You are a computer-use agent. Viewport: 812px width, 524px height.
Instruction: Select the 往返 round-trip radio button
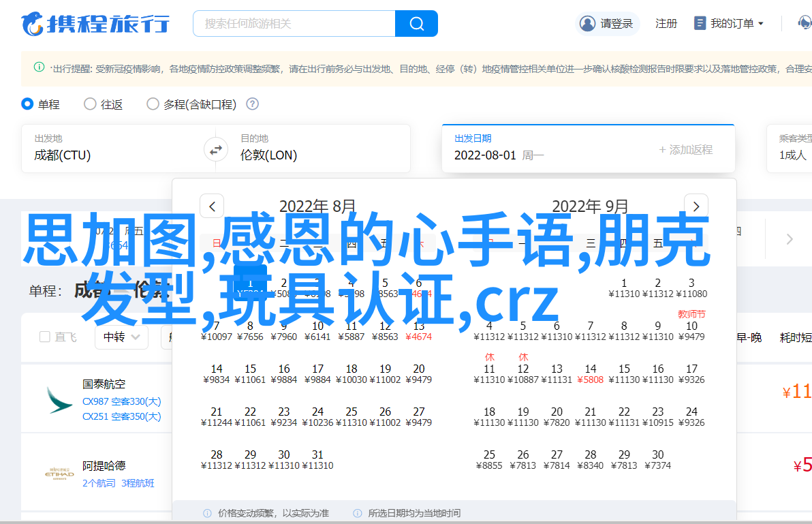click(x=90, y=104)
